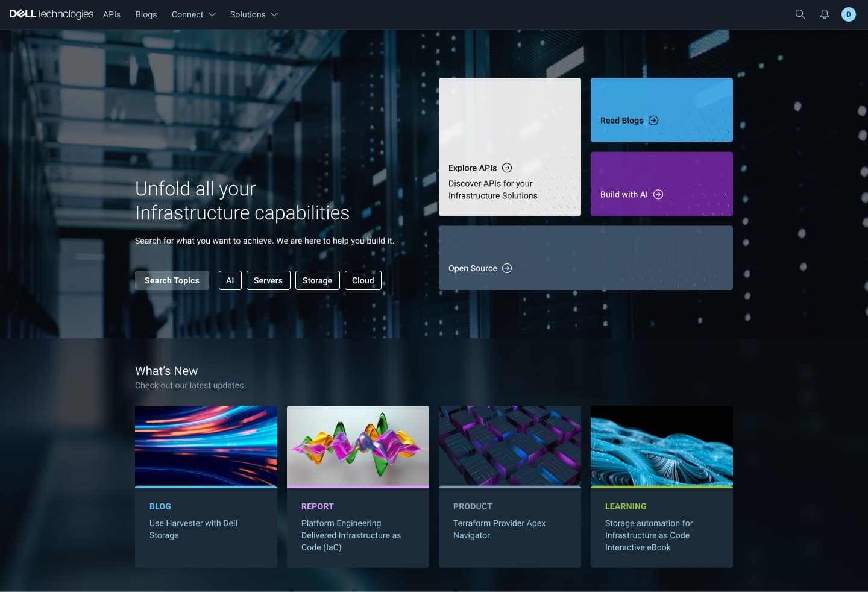Click the BLOG category label
The height and width of the screenshot is (592, 868).
160,506
